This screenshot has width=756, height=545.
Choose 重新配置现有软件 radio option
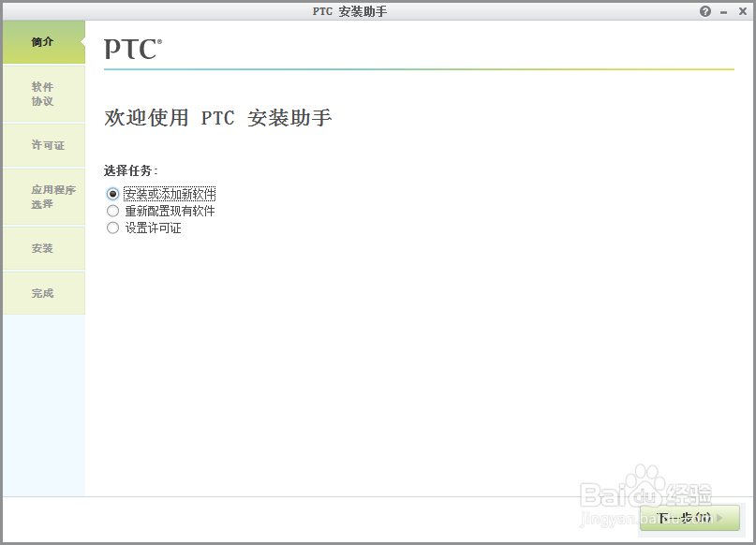[112, 211]
